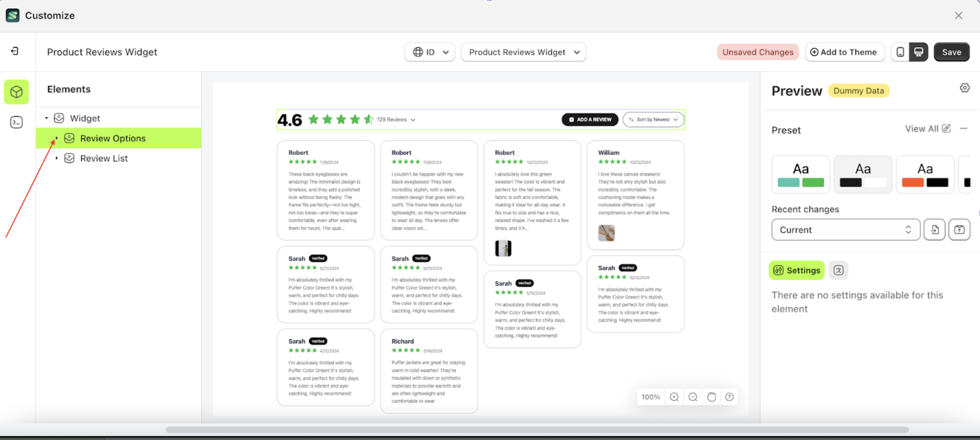Select the orange and black preset swatch
This screenshot has width=980, height=440.
[x=925, y=174]
